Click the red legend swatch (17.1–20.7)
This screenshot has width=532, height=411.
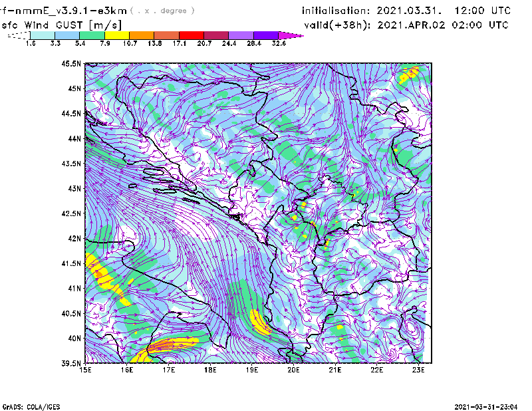[x=192, y=35]
